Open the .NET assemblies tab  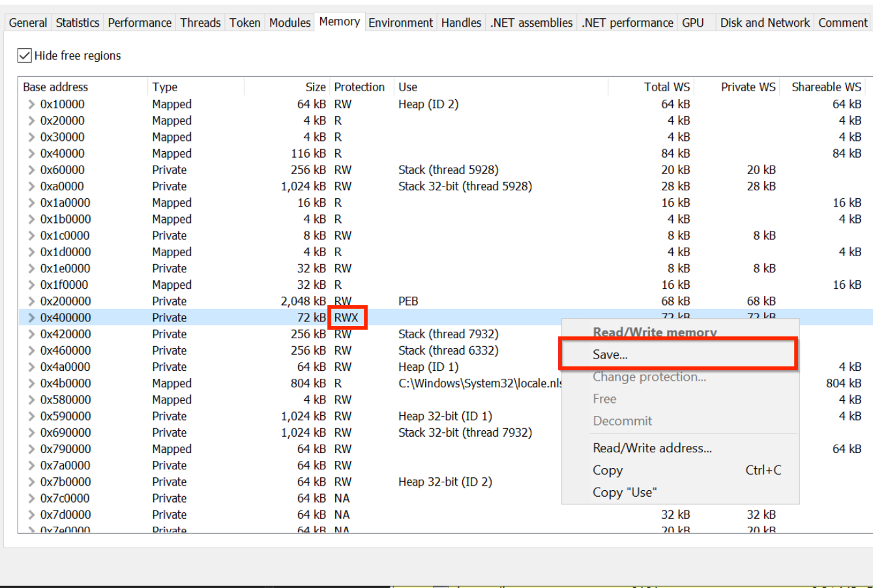(x=531, y=23)
